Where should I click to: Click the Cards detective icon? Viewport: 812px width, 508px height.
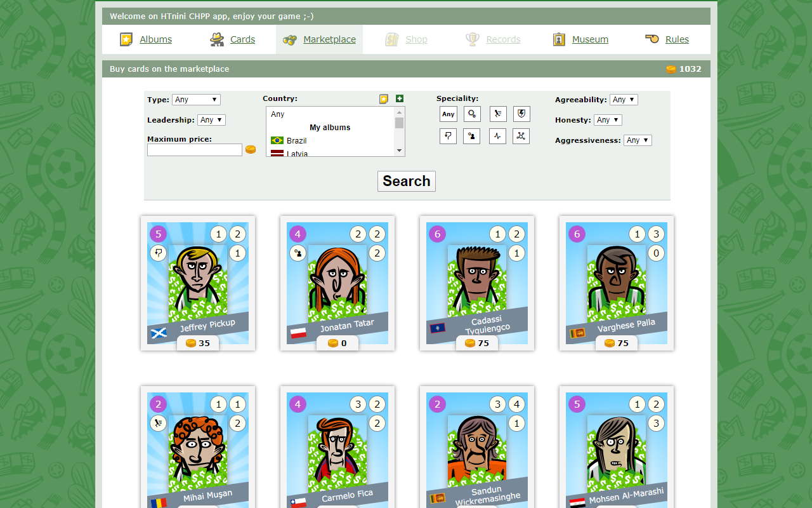click(x=217, y=39)
